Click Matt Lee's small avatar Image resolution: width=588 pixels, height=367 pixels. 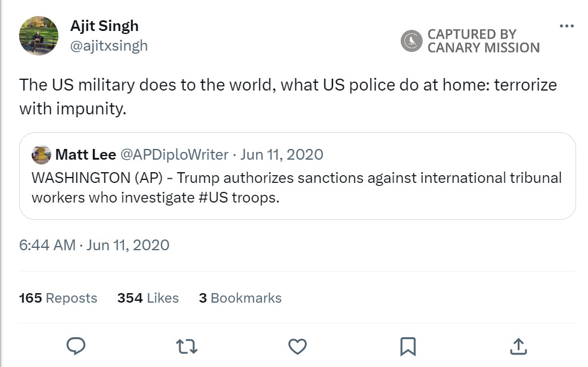(41, 155)
